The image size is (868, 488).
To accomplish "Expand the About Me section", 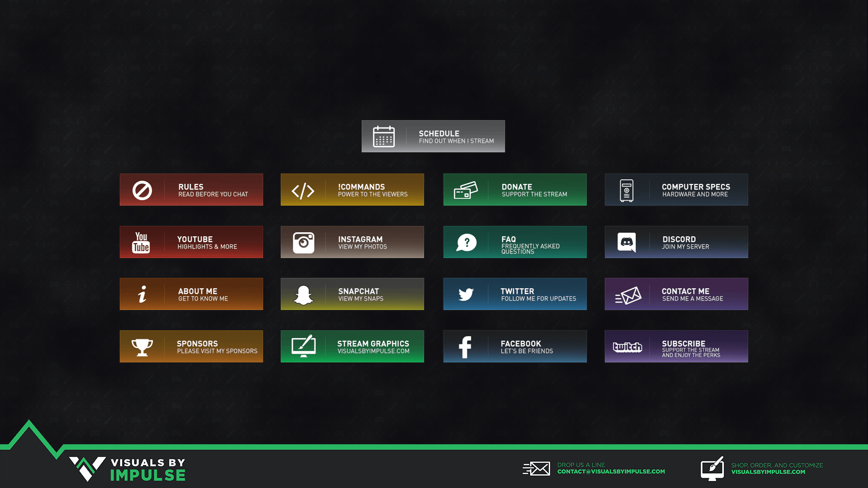I will 191,293.
